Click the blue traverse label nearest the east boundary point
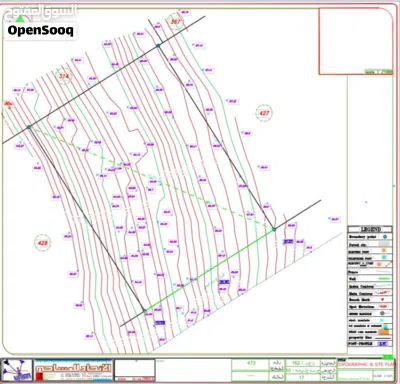The width and height of the screenshot is (400, 384). click(288, 241)
